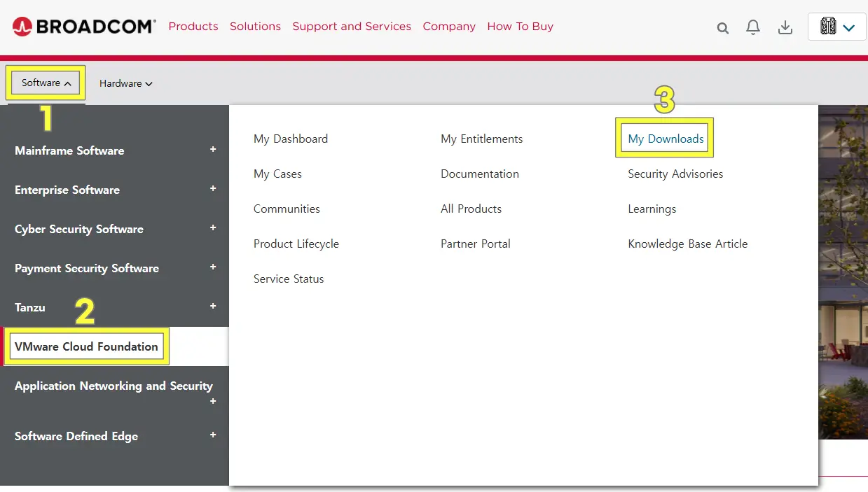Open the user profile dropdown
The height and width of the screenshot is (492, 868).
coord(837,27)
